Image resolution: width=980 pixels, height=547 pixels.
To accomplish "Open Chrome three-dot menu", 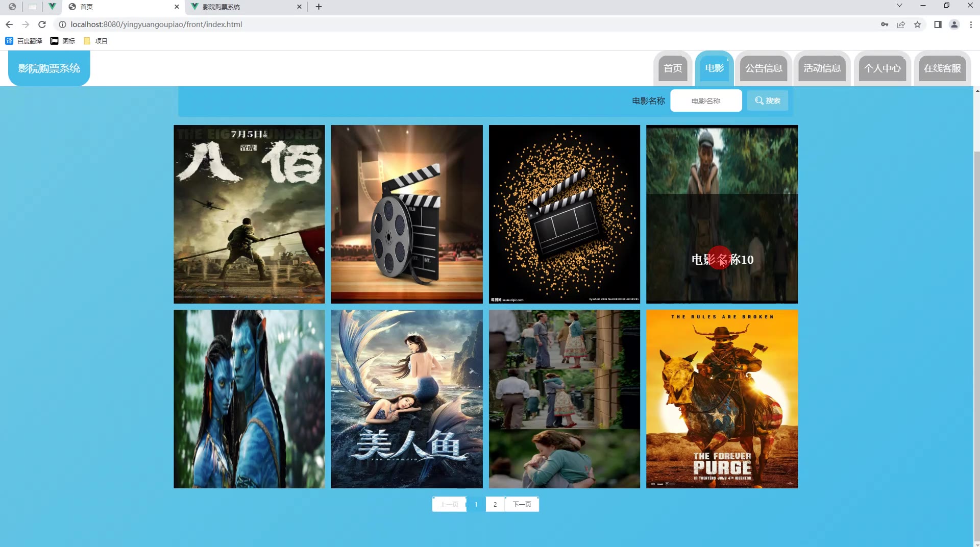I will 971,24.
